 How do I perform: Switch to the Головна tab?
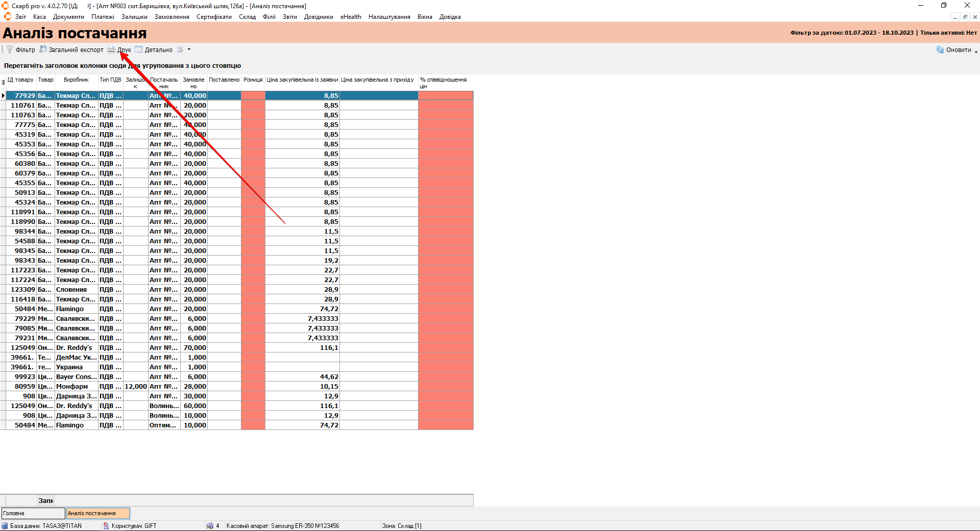pyautogui.click(x=33, y=513)
